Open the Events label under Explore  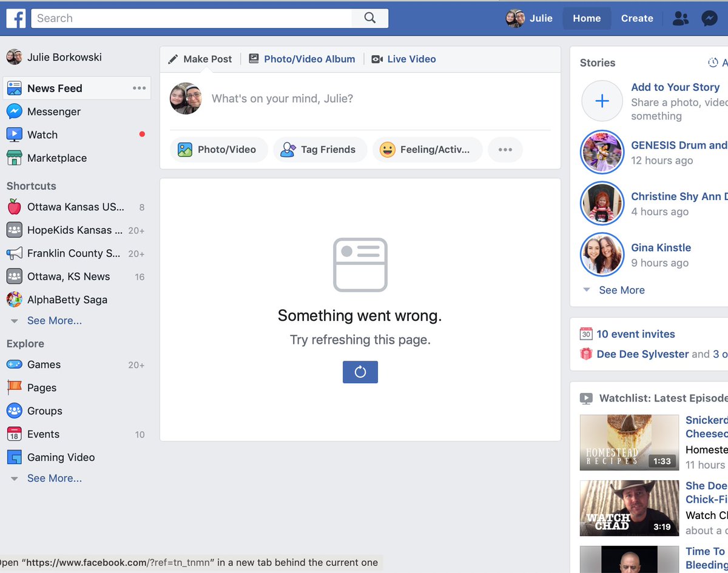pyautogui.click(x=43, y=434)
